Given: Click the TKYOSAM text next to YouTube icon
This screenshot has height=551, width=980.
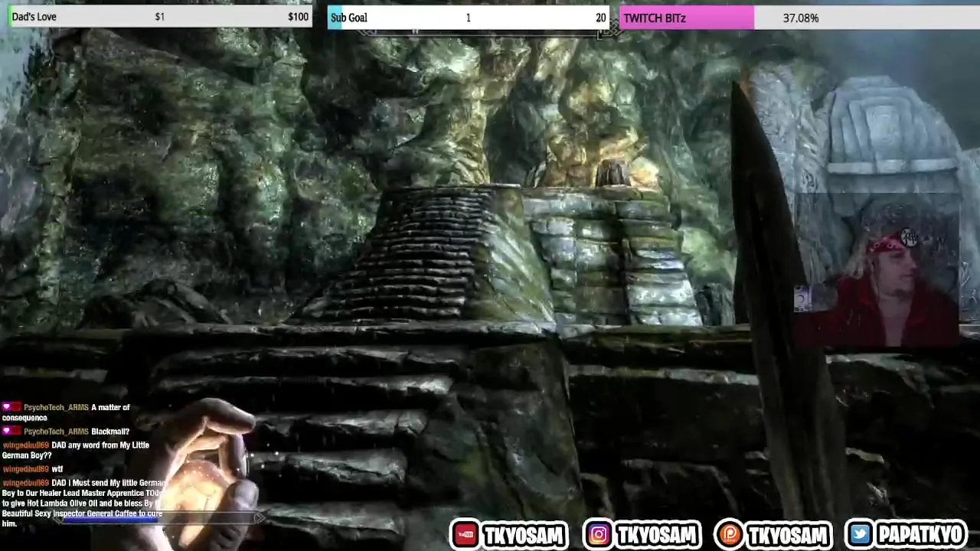Looking at the screenshot, I should point(523,535).
